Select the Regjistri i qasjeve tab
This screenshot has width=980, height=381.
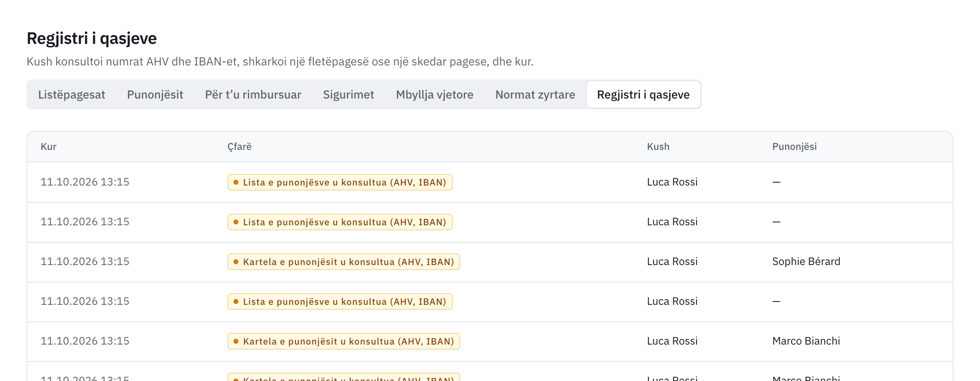pyautogui.click(x=644, y=94)
